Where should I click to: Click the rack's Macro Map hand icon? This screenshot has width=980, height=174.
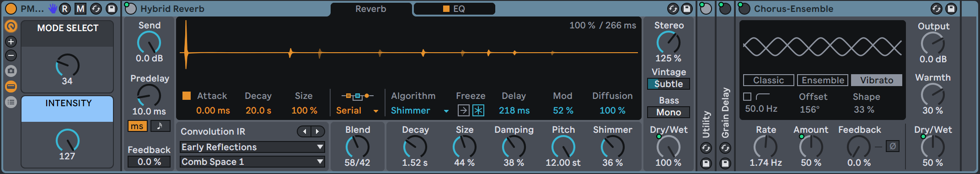tap(53, 9)
